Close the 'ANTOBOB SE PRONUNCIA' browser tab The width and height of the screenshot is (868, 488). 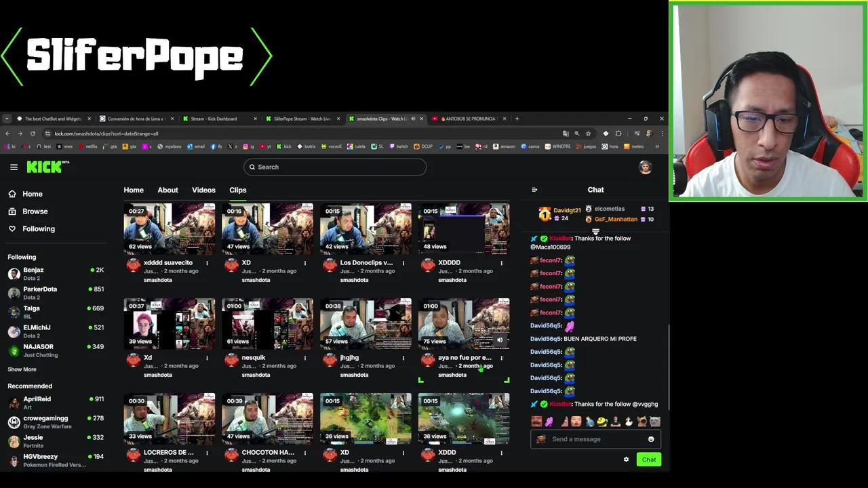[503, 119]
